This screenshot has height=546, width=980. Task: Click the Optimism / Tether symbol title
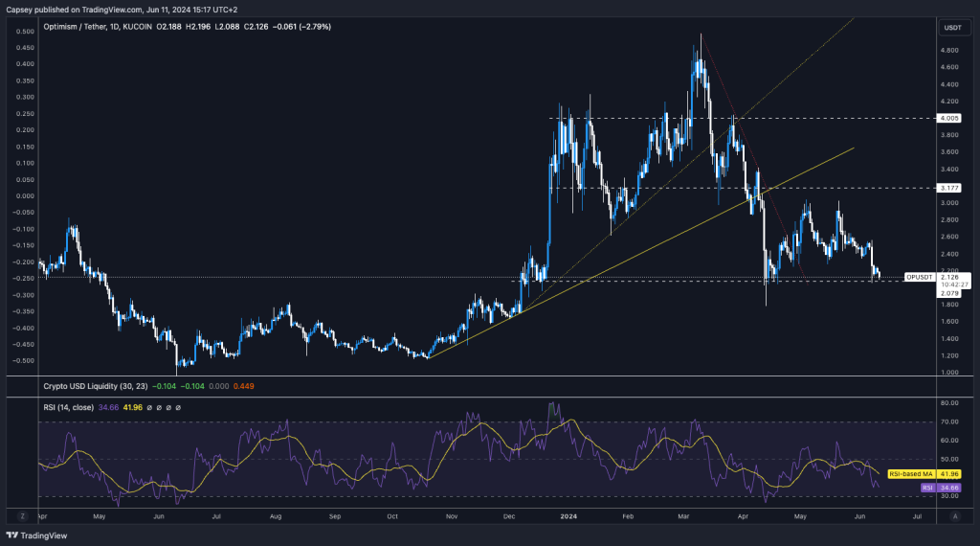tap(87, 26)
